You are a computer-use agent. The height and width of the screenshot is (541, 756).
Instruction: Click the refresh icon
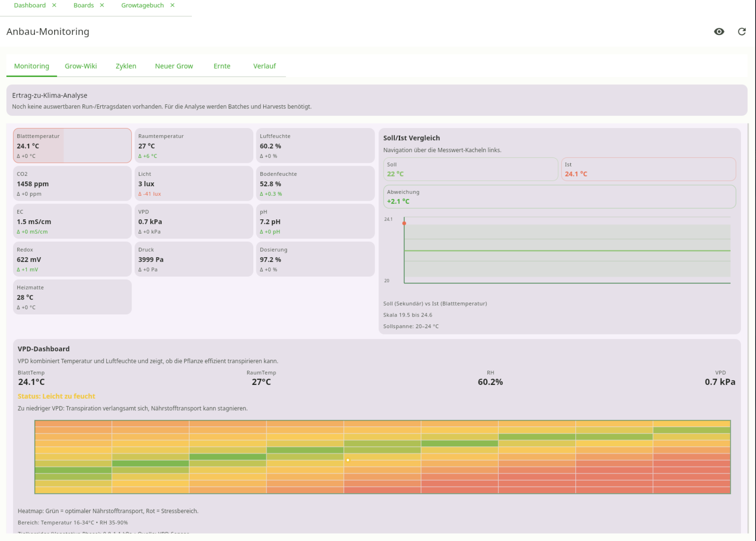click(x=741, y=32)
